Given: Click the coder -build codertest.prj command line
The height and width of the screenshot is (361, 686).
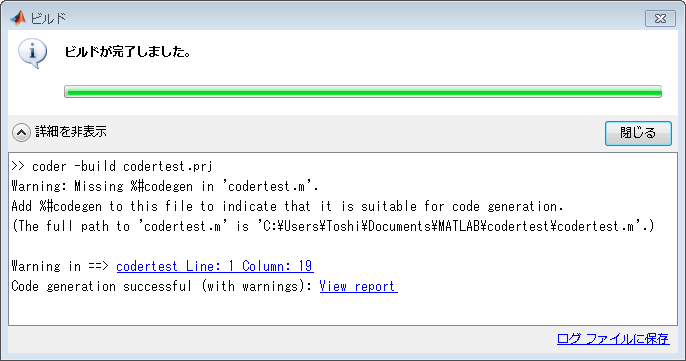Looking at the screenshot, I should [x=112, y=166].
